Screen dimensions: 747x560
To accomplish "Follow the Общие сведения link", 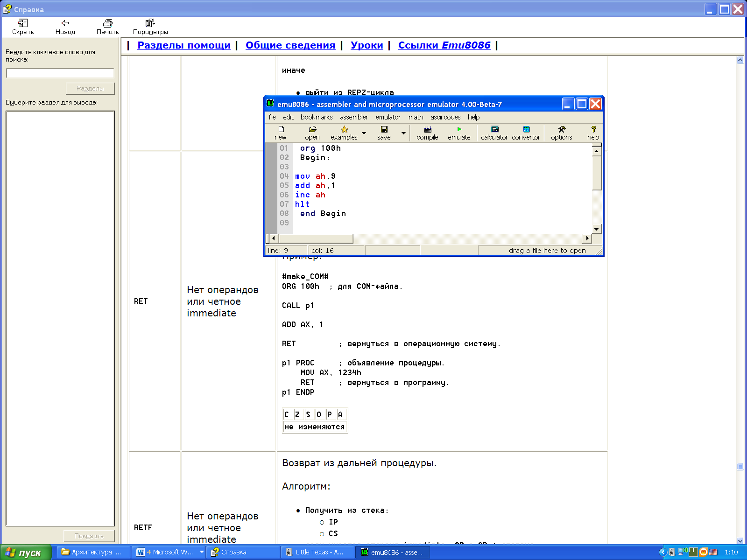I will coord(290,45).
